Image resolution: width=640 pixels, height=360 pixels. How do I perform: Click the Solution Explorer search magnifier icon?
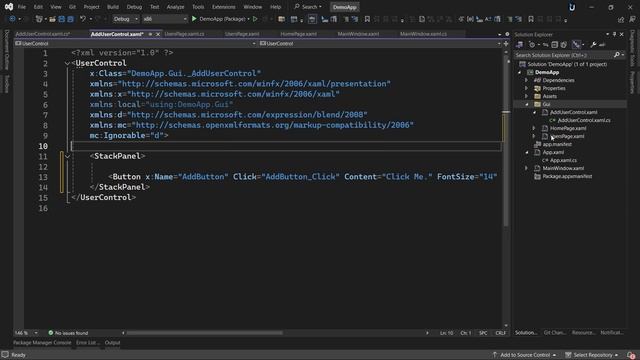click(x=617, y=55)
